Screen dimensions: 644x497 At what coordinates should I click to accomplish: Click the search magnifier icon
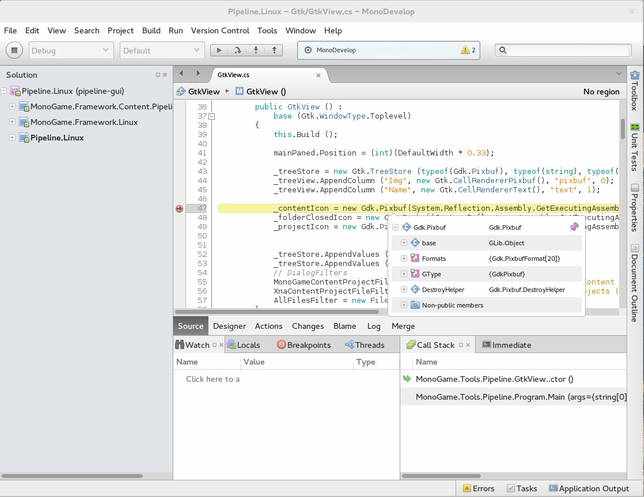click(x=503, y=50)
